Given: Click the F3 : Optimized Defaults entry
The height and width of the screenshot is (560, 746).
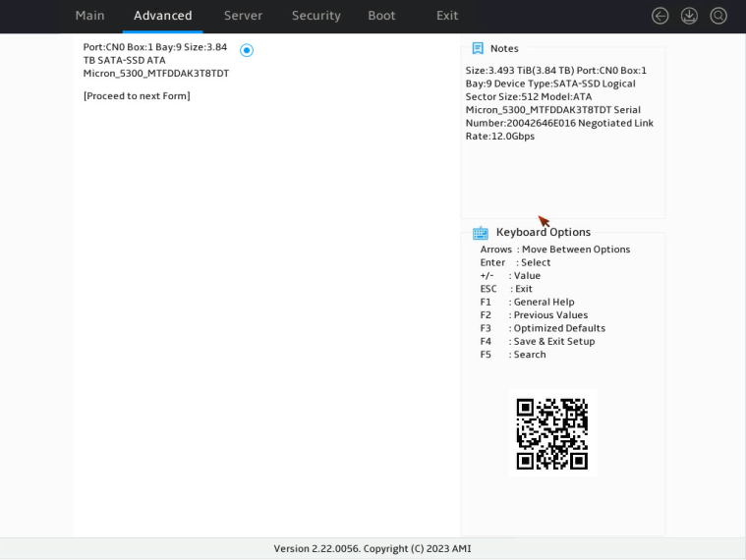Looking at the screenshot, I should pos(543,328).
